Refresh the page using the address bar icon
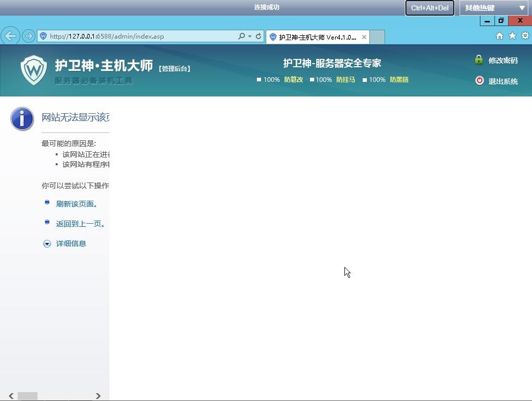Viewport: 532px width, 401px height. tap(258, 36)
